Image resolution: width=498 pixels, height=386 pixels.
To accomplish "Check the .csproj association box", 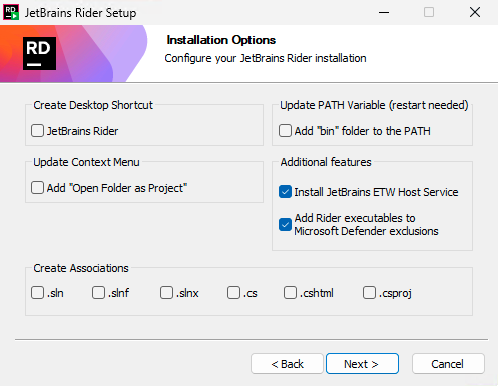I will pos(369,293).
